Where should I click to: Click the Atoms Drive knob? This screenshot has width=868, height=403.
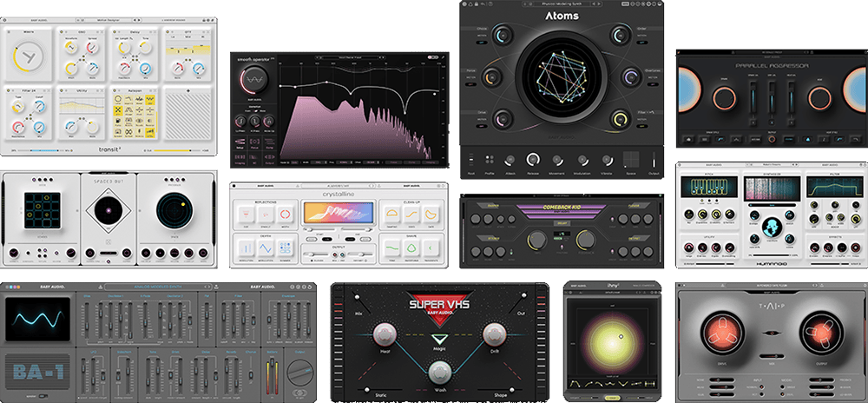[503, 120]
